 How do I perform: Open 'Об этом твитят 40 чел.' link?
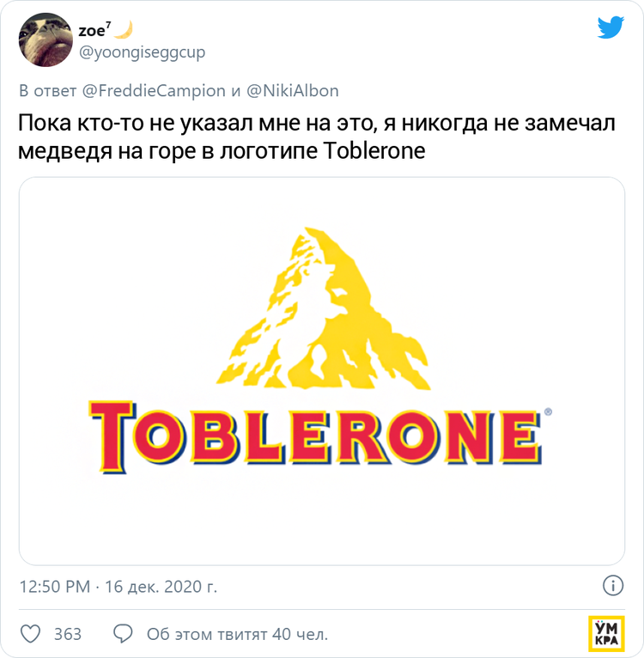click(x=237, y=634)
